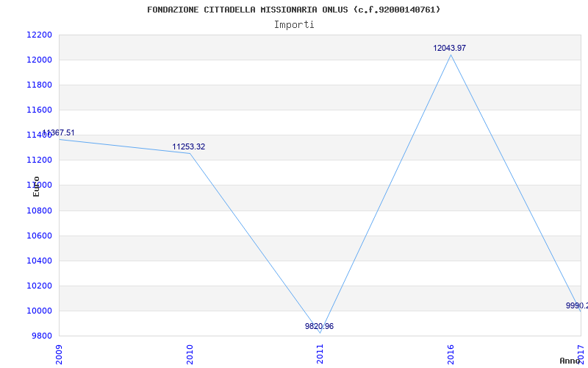Click the chart title FONDAZIONE CITTADELLA MISSIONARIA ONLUS
The height and width of the screenshot is (368, 588).
(x=293, y=10)
